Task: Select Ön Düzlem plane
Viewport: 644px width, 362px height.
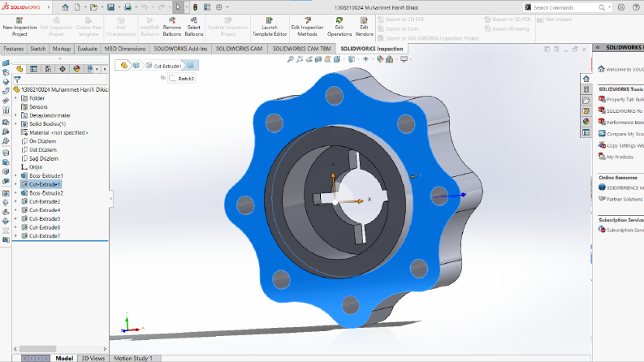Action: point(43,141)
